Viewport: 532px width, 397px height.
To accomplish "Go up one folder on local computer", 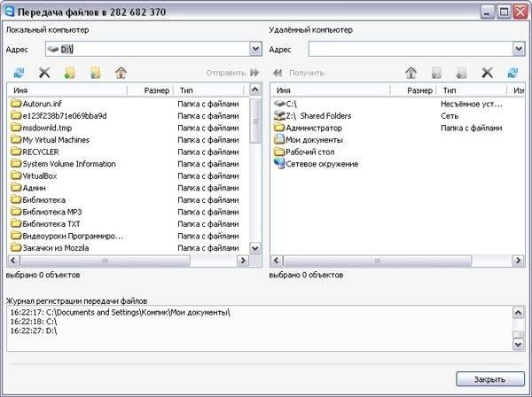I will click(96, 73).
